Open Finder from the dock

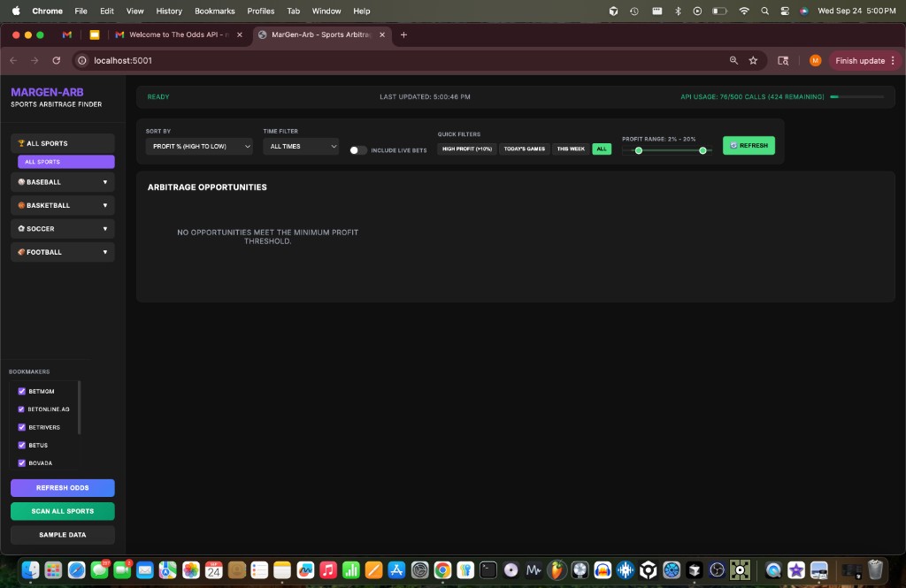31,570
